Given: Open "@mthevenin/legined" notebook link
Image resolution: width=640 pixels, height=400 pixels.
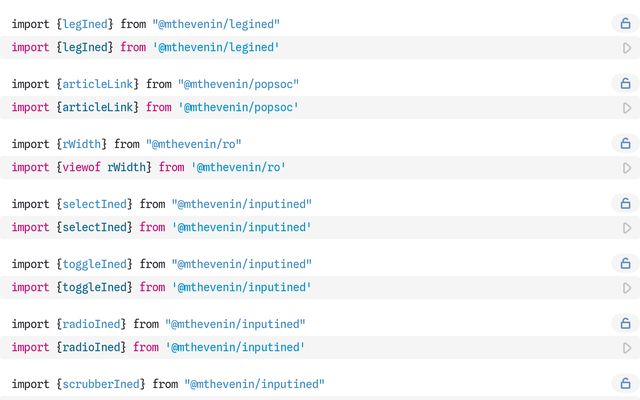Looking at the screenshot, I should point(216,24).
